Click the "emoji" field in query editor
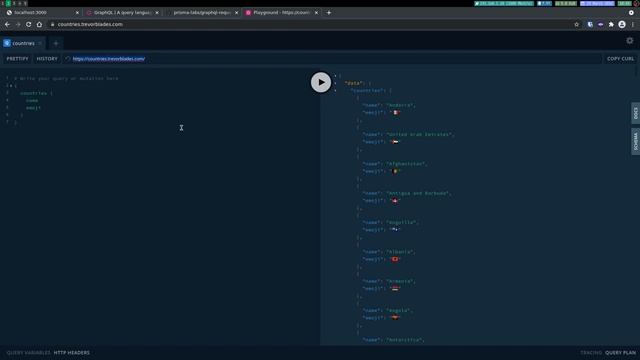640x360 pixels. click(x=33, y=108)
